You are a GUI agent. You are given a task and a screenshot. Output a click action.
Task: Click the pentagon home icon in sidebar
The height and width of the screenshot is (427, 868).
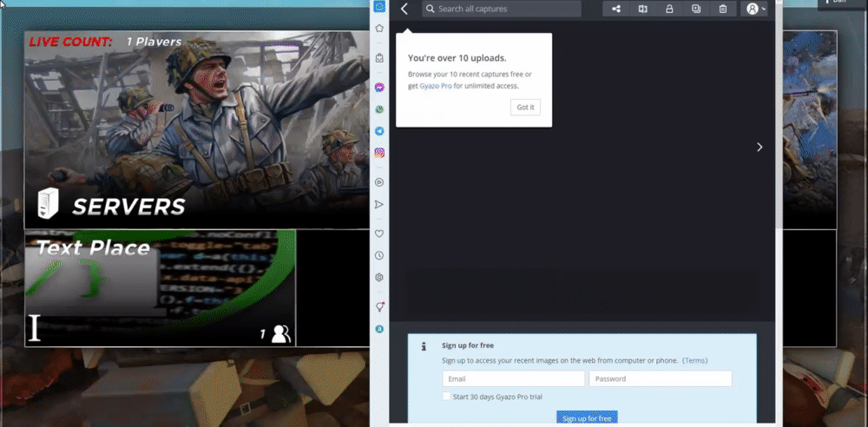(379, 29)
